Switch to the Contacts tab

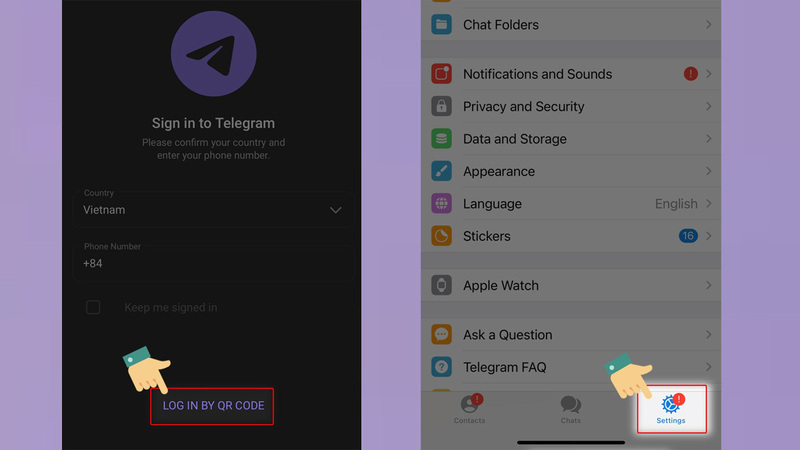point(469,409)
